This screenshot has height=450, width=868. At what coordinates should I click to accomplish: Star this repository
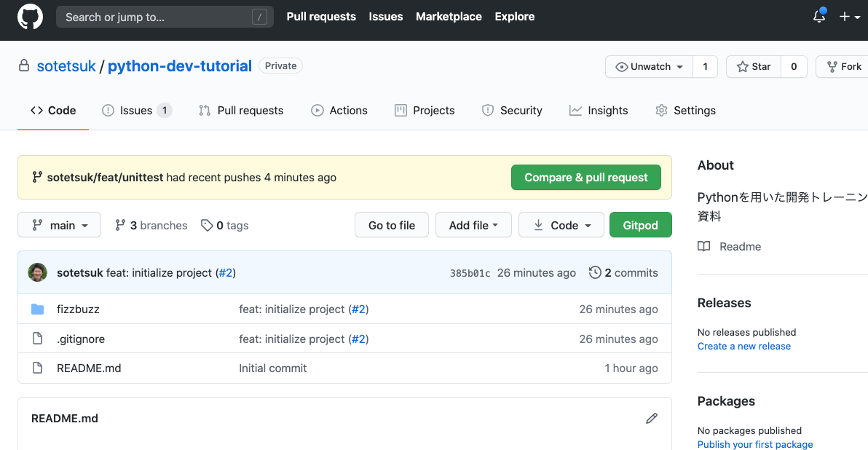click(x=754, y=67)
